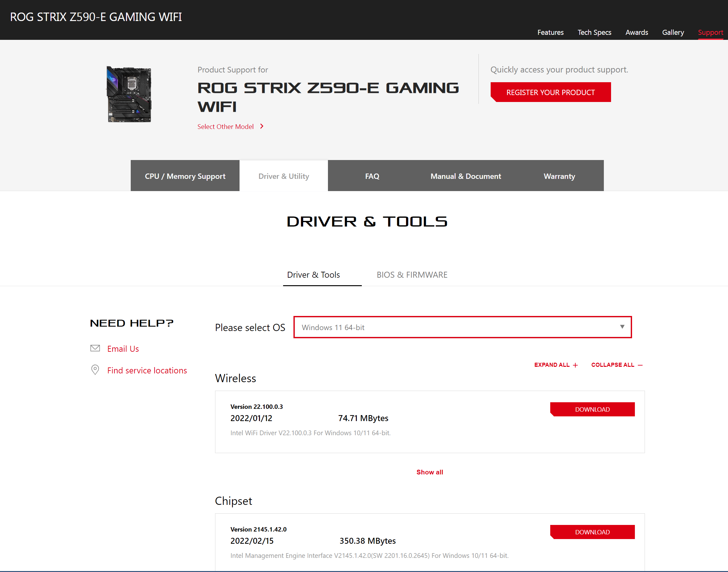The height and width of the screenshot is (572, 728).
Task: Click the envelope icon beside Email Us
Action: (95, 348)
